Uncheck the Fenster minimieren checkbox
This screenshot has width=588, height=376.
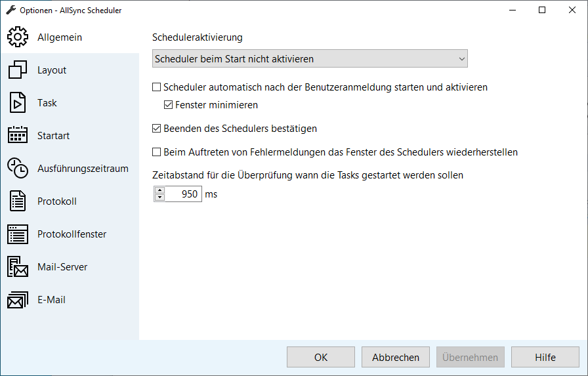169,105
